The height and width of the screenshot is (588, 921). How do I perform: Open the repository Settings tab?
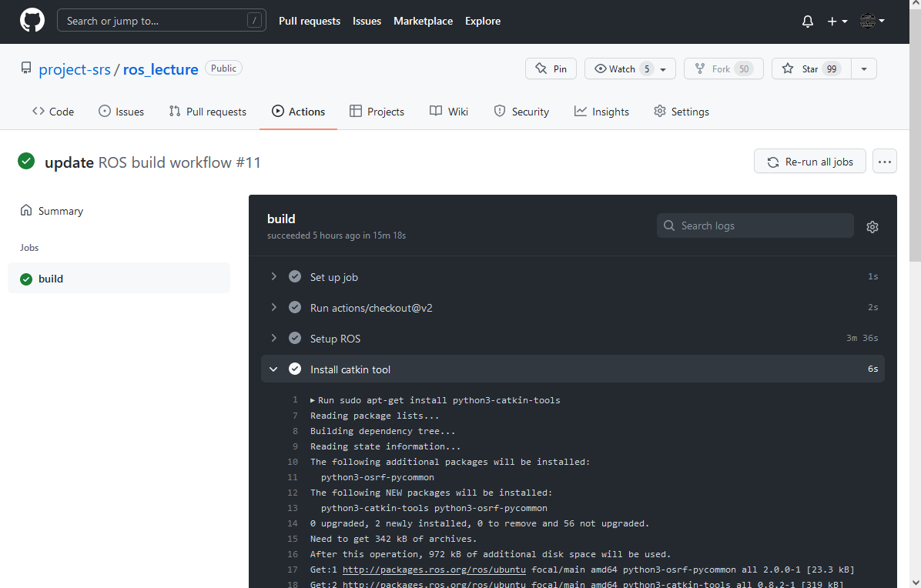point(682,112)
